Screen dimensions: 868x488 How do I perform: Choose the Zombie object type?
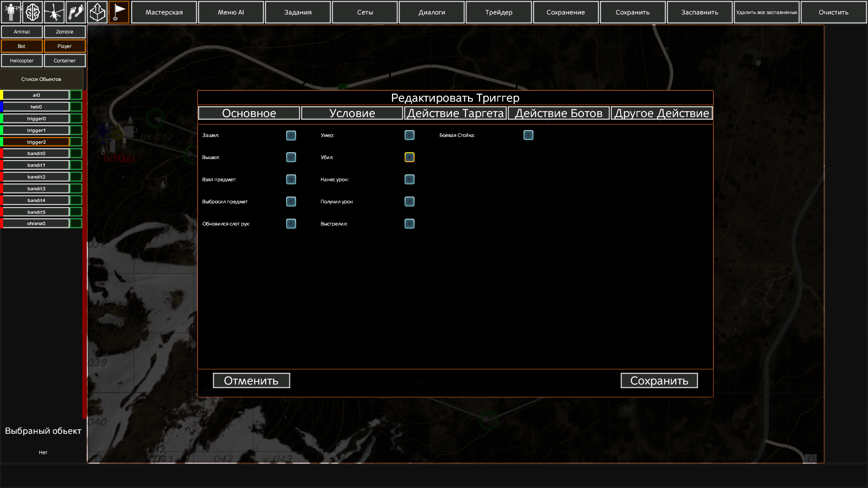point(65,32)
